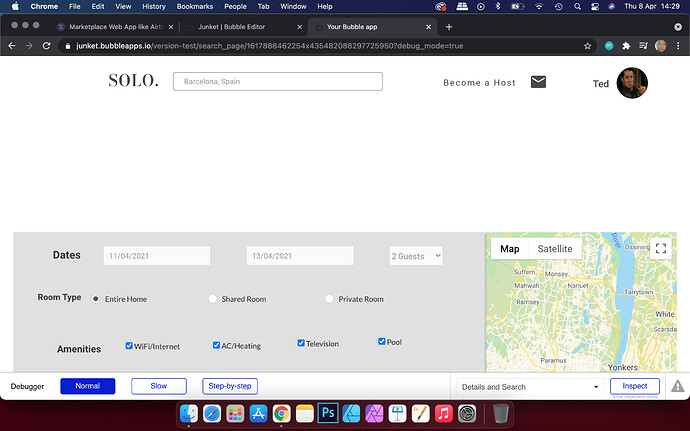This screenshot has height=431, width=690.
Task: Open the App Store dock icon
Action: point(258,413)
